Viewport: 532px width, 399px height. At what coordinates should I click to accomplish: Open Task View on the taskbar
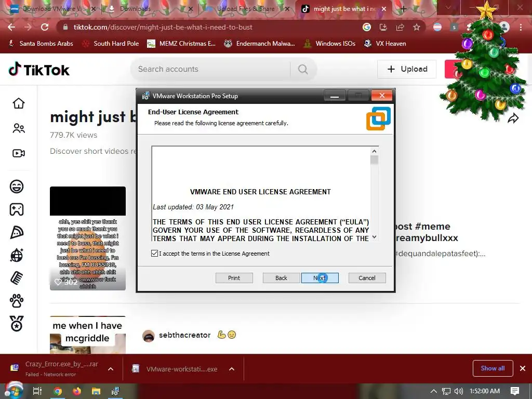click(37, 391)
